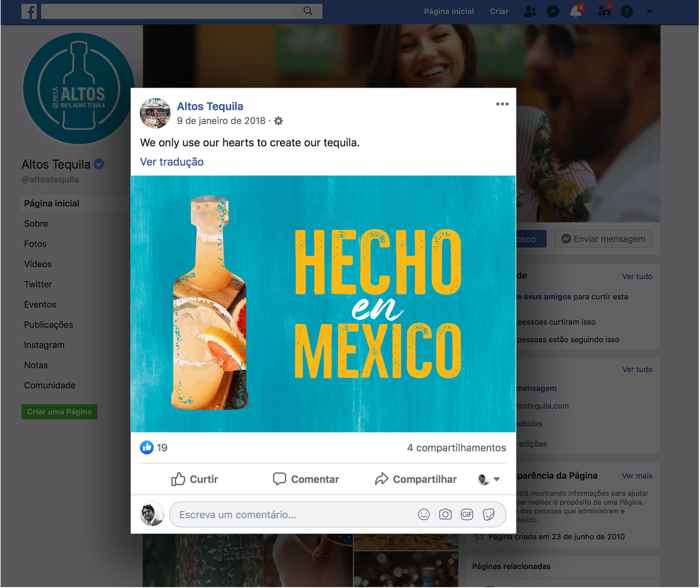Click the post author avatar thumbnail
700x588 pixels.
click(155, 113)
